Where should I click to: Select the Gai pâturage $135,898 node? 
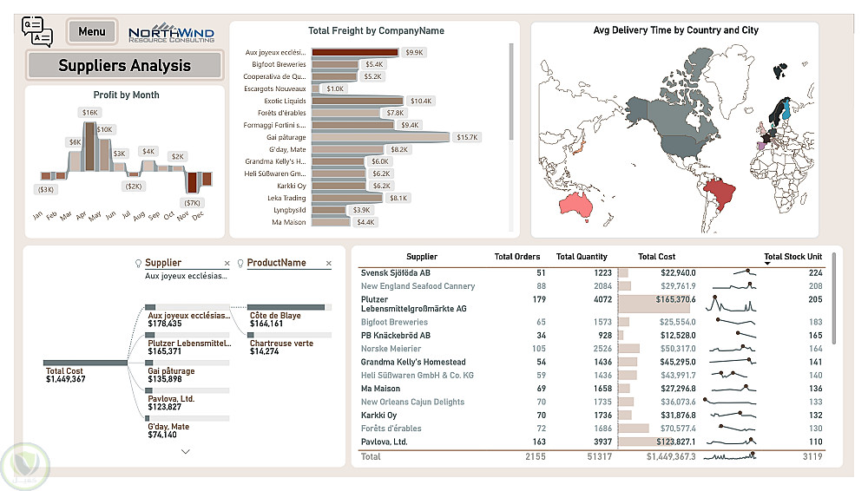(187, 371)
